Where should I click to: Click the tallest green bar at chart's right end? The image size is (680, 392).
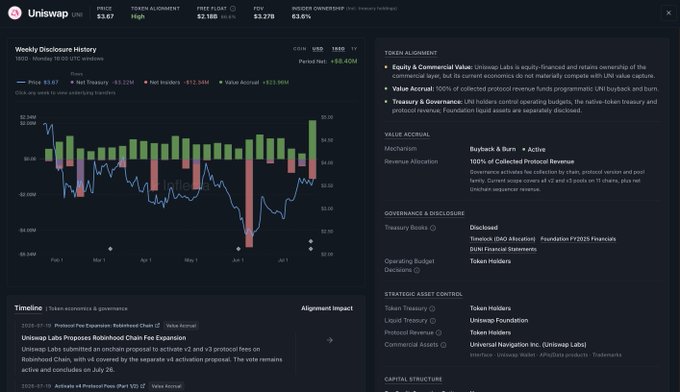[x=312, y=140]
